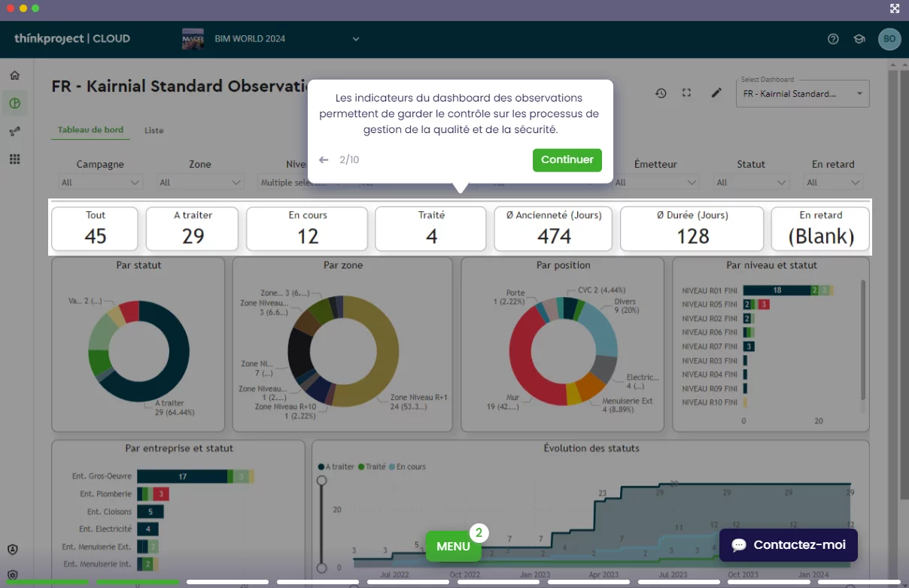Open the apps grid icon in sidebar
The image size is (909, 588).
[15, 159]
